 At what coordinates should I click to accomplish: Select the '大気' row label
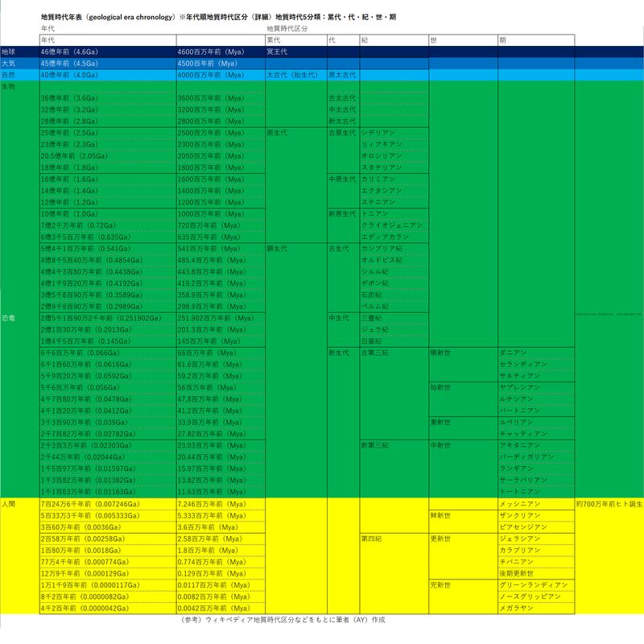coord(9,64)
